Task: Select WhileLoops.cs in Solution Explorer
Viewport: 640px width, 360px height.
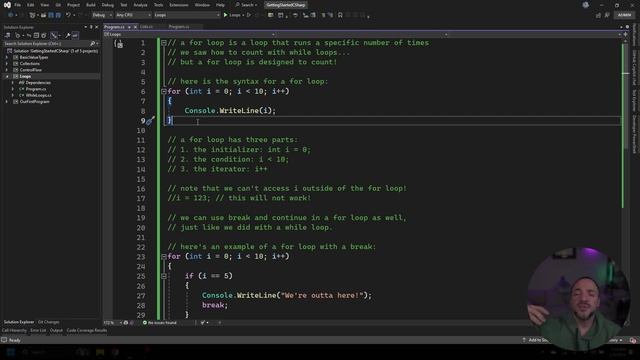Action: 38,96
